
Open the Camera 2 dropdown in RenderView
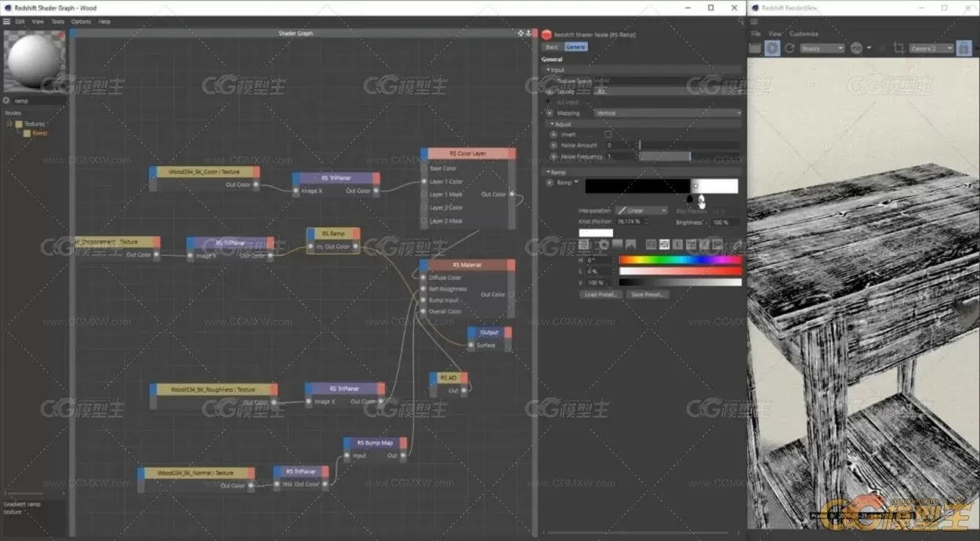pos(931,48)
